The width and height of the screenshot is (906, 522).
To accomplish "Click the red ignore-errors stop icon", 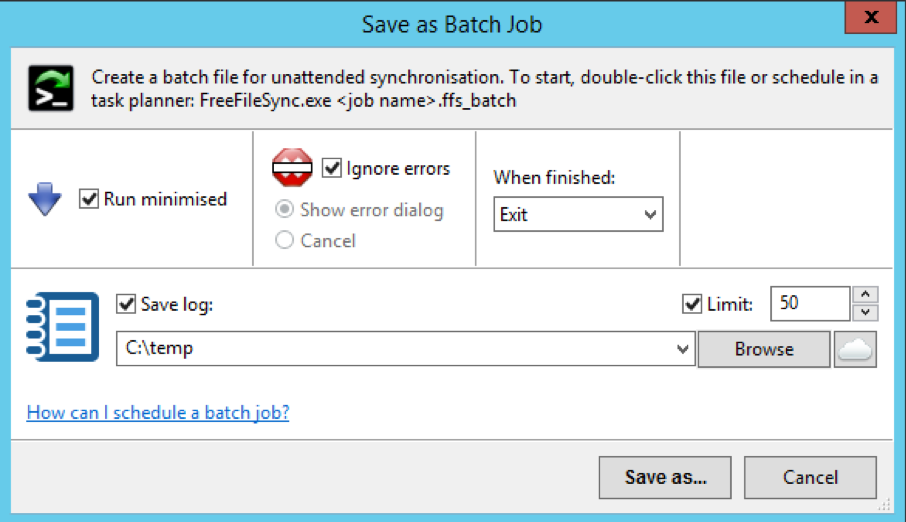I will (x=292, y=168).
